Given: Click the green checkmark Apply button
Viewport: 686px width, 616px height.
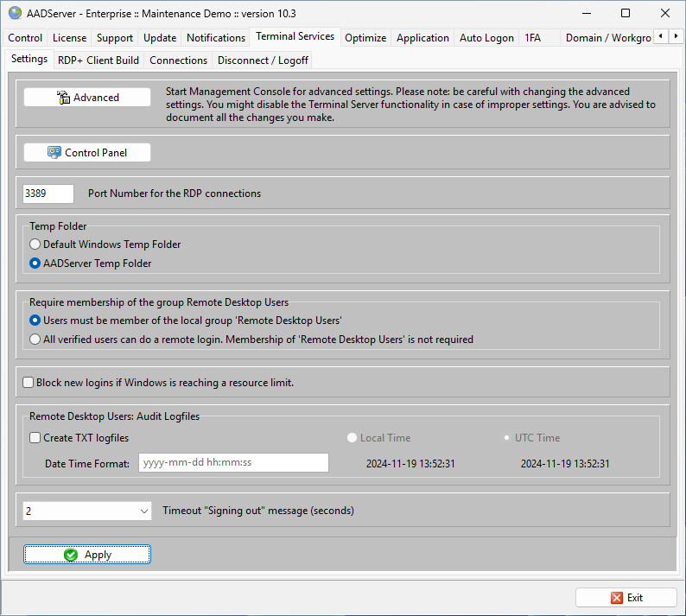Looking at the screenshot, I should click(x=87, y=555).
